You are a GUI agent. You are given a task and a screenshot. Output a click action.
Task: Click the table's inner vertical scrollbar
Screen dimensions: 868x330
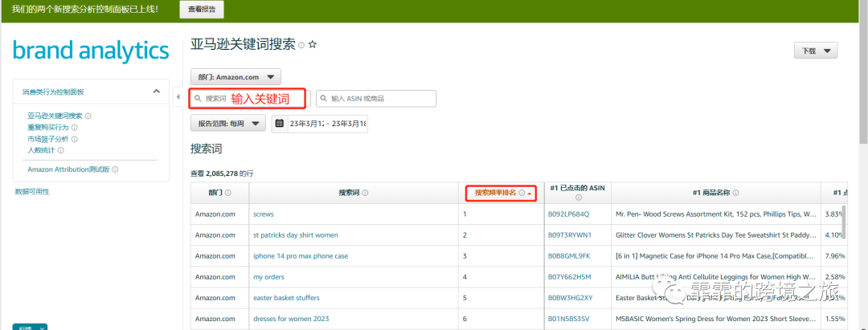[x=844, y=221]
